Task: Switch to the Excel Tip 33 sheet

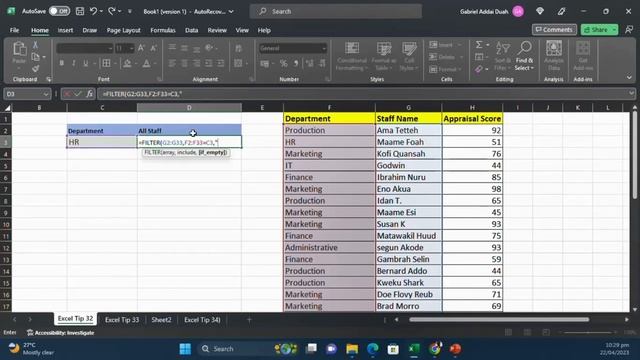Action: click(122, 320)
